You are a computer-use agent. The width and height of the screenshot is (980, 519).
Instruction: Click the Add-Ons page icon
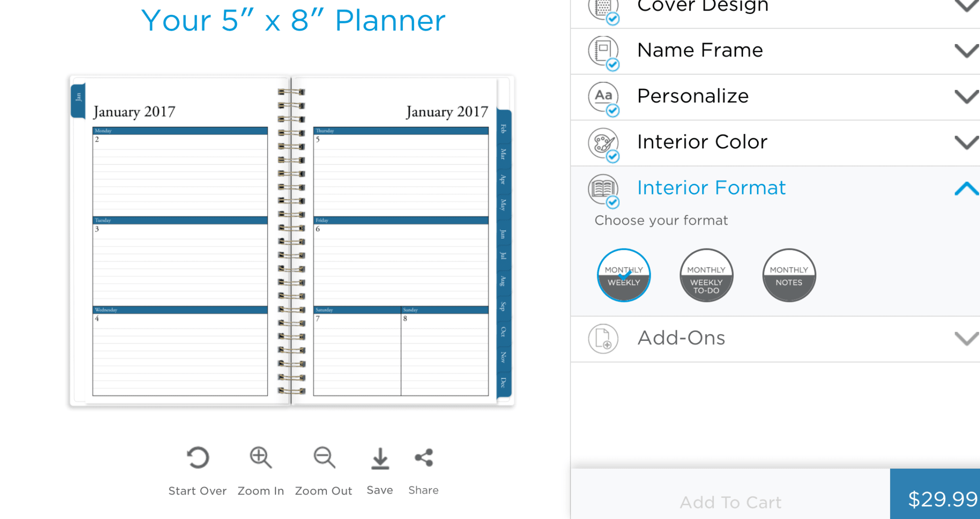[603, 339]
